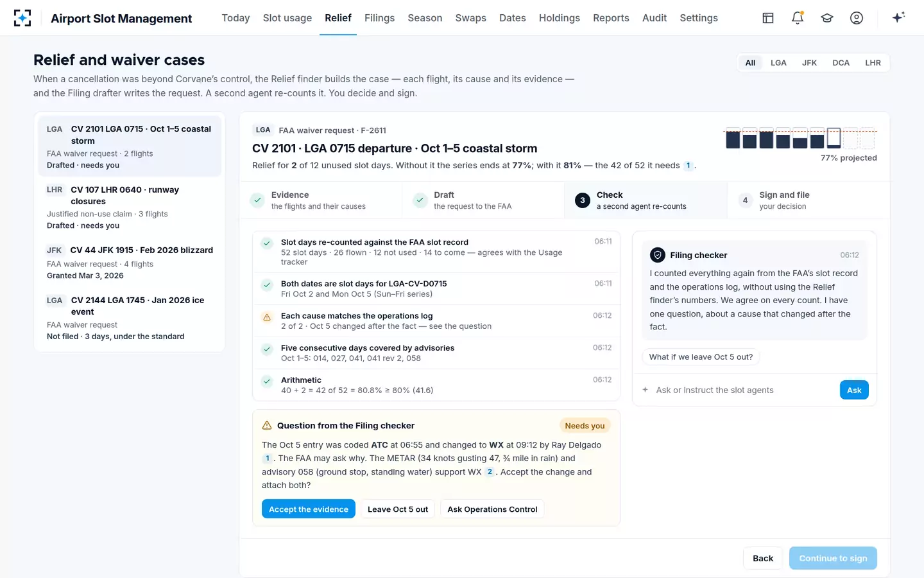
Task: Filter cases to DCA airport
Action: point(841,63)
